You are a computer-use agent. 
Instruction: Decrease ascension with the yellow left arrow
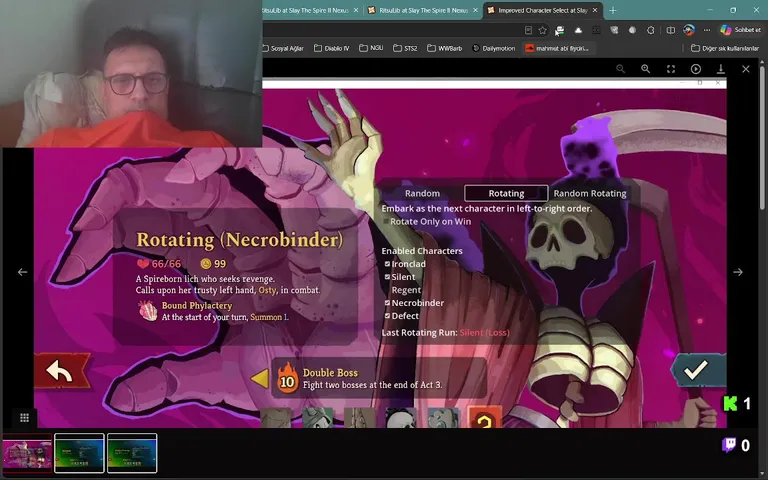click(x=260, y=379)
